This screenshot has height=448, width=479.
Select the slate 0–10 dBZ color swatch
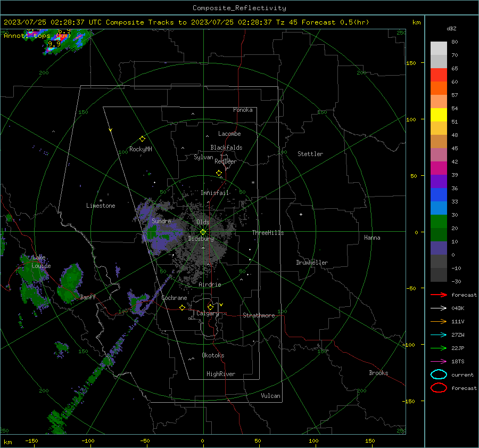click(x=439, y=248)
